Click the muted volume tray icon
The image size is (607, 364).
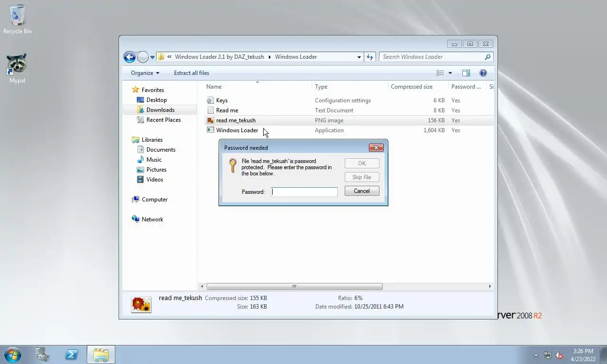pyautogui.click(x=560, y=355)
